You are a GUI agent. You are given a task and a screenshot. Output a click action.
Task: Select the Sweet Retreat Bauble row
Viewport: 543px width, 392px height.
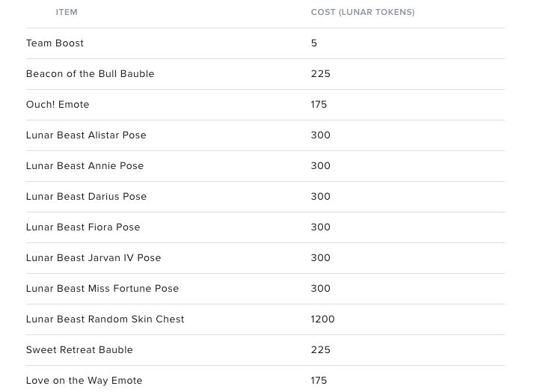coord(266,350)
